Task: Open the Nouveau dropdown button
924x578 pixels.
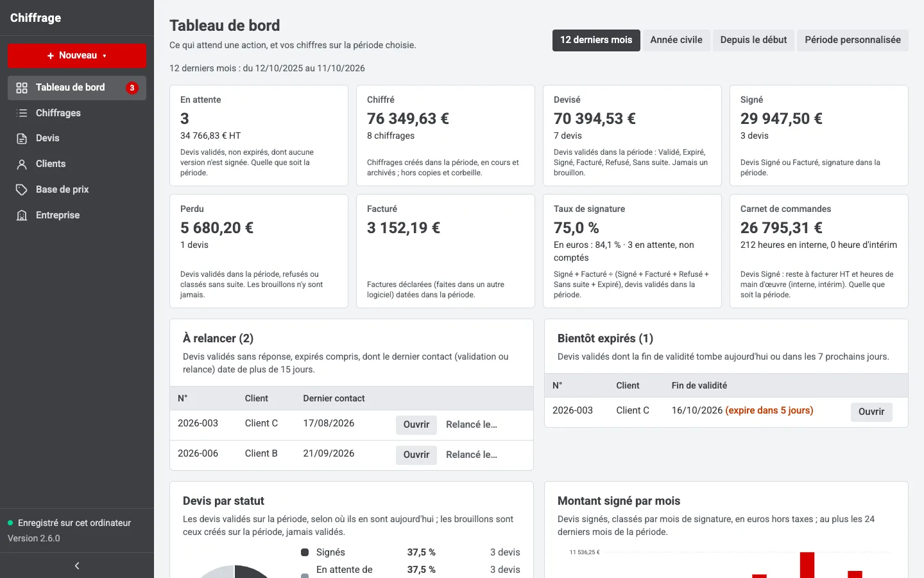Action: point(77,56)
